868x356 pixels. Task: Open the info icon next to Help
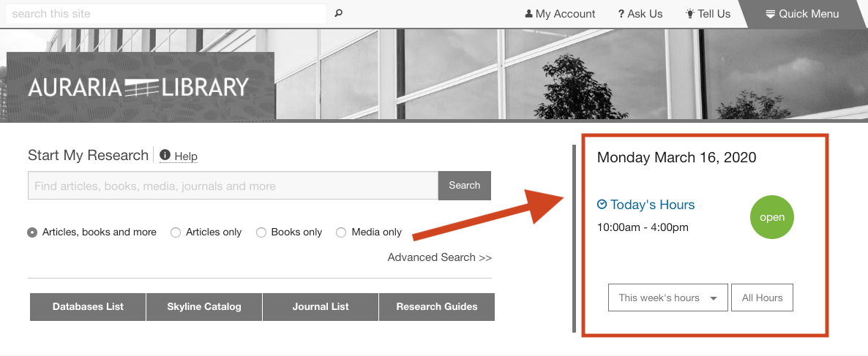tap(165, 155)
